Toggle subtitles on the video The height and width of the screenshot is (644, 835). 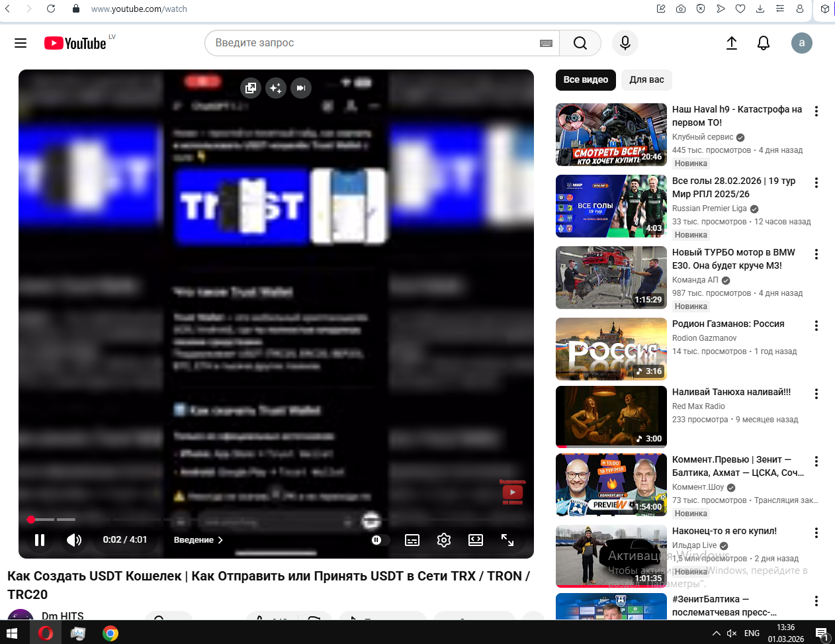pyautogui.click(x=412, y=540)
